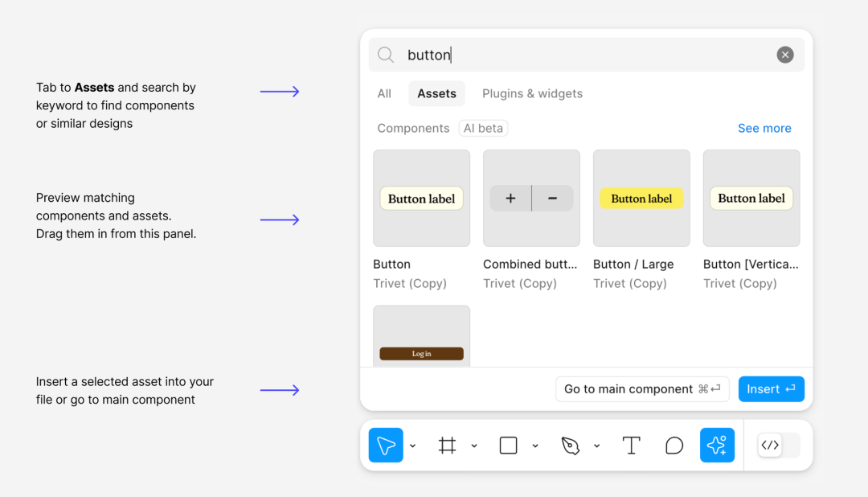Click the AI beta badge
Screen dimensions: 868x497
[483, 128]
